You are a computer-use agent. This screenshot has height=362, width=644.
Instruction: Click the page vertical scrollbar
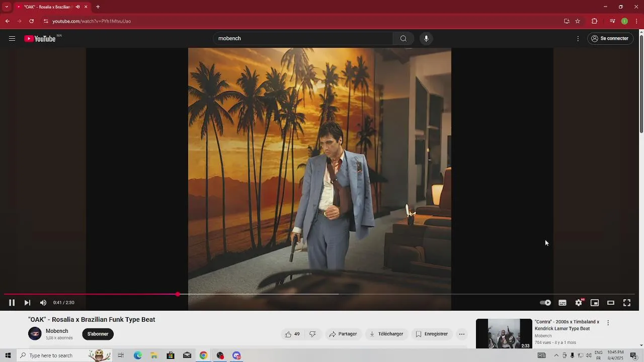pos(641,83)
